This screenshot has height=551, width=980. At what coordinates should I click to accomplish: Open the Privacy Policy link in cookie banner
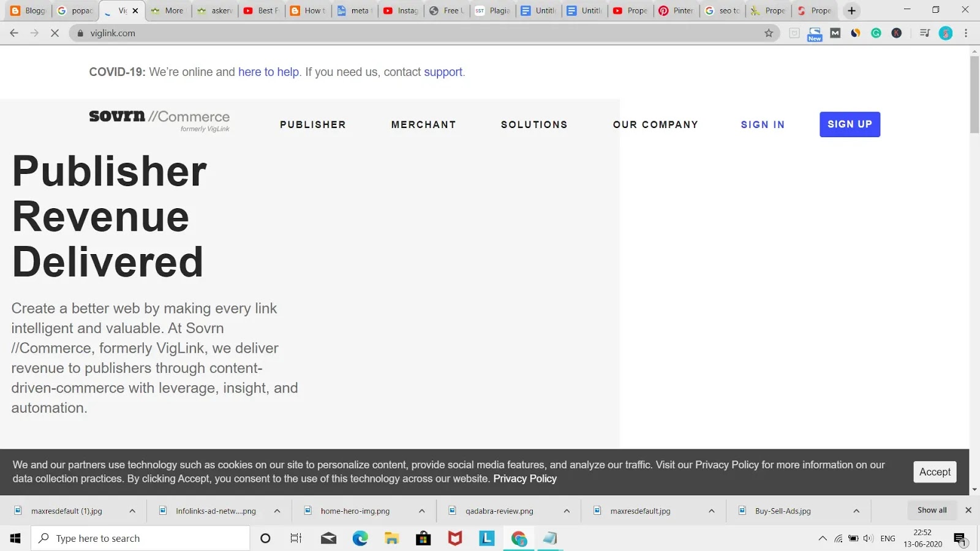pyautogui.click(x=525, y=479)
